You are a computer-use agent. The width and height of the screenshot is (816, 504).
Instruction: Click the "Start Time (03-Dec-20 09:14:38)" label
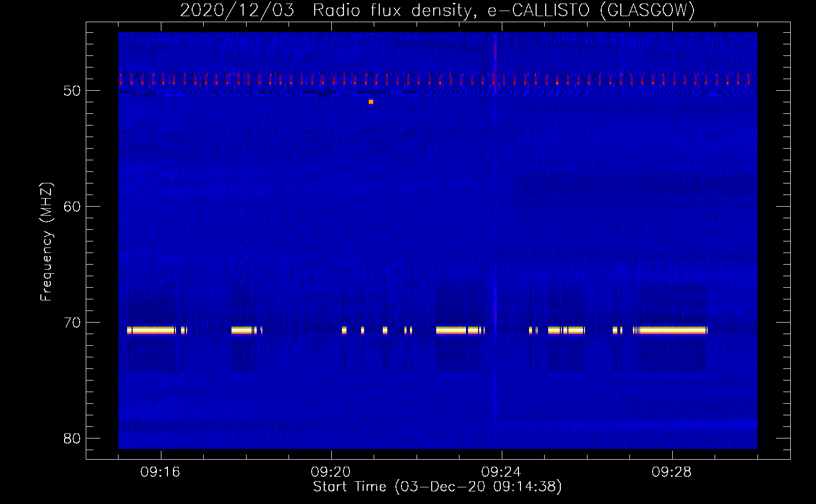click(437, 487)
